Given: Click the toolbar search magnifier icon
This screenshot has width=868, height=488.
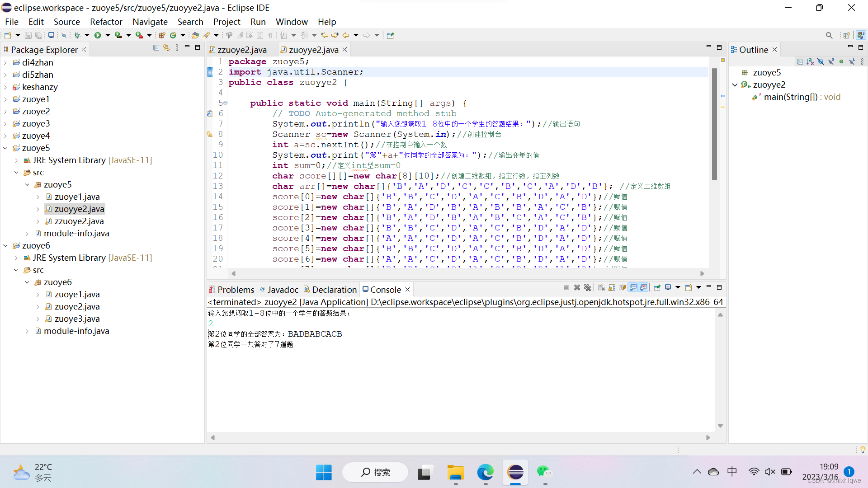Looking at the screenshot, I should (829, 35).
